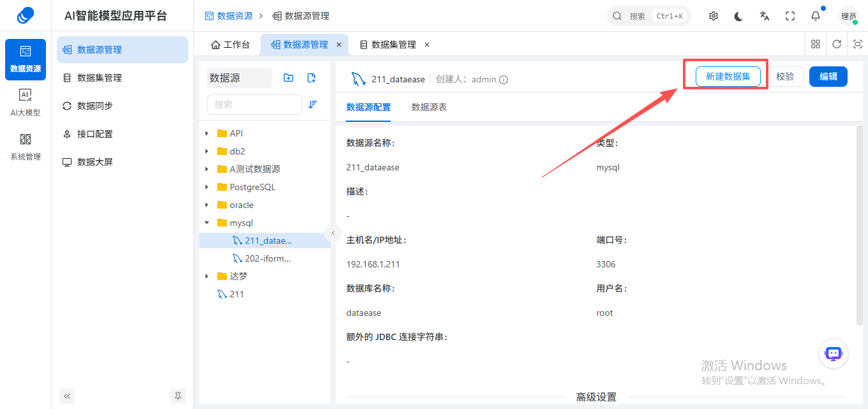Select the 211 datasource item

coord(265,294)
